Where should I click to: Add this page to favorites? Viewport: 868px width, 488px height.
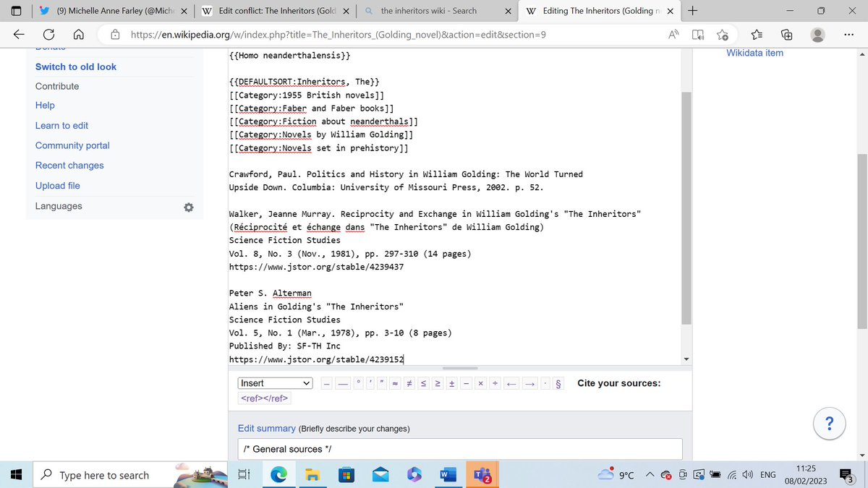point(723,35)
